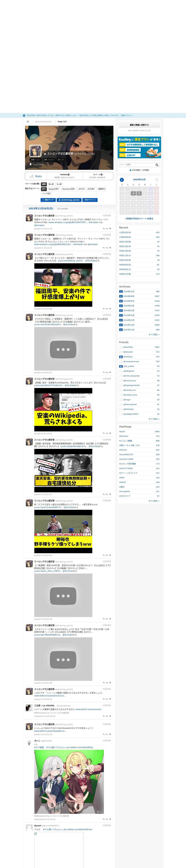This screenshot has height=868, width=186.
Task: Open the 福田周平 video thumbnail
Action: click(63, 285)
